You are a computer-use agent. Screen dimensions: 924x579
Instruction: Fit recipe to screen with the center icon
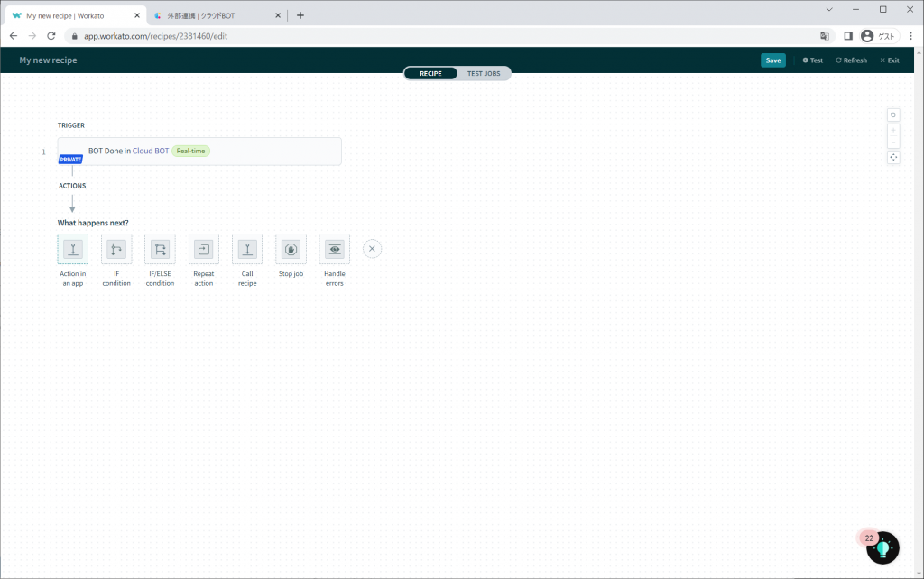click(x=893, y=157)
